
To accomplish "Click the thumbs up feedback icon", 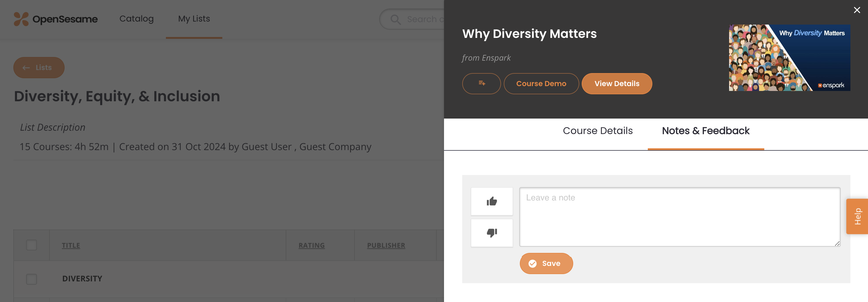I will coord(492,201).
